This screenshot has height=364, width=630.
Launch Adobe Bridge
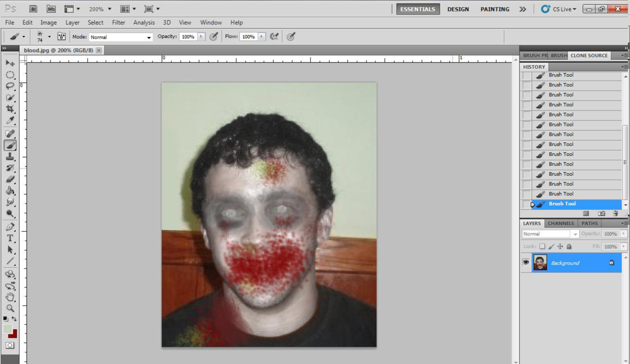pos(33,9)
